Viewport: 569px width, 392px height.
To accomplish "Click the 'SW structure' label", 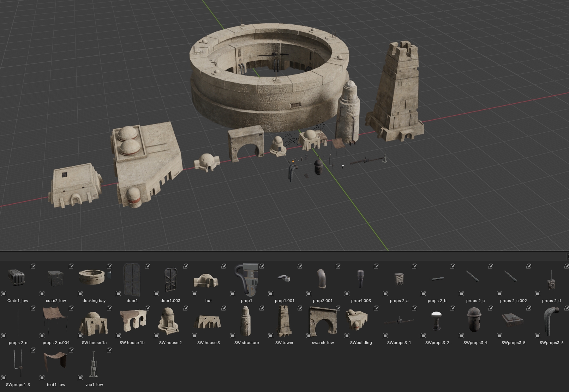I will (246, 343).
